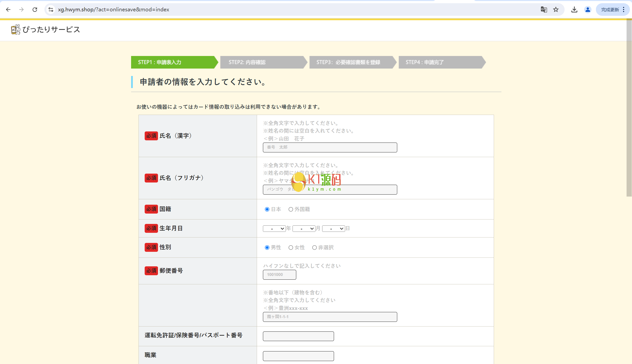Click the ぴったりサービス home icon
This screenshot has height=364, width=632.
15,30
